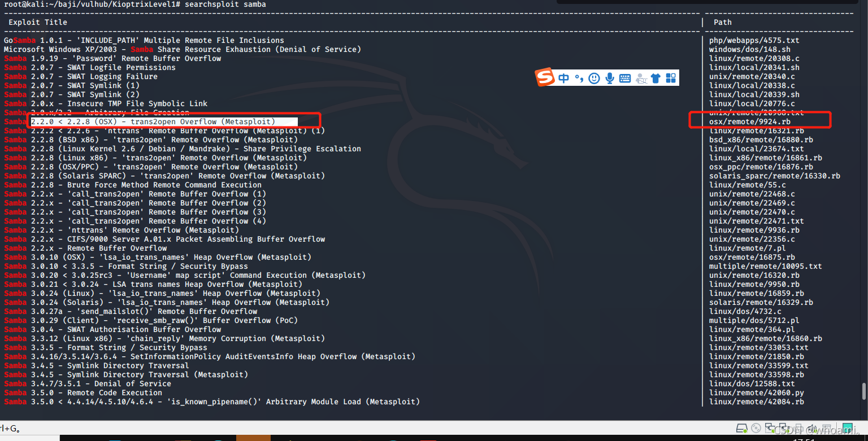Click the terminal vertical scrollbar thumb
Image resolution: width=868 pixels, height=441 pixels.
click(x=863, y=391)
